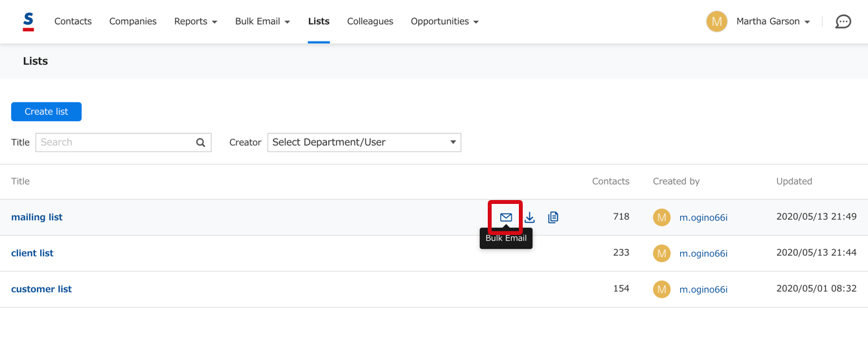Expand the Reports dropdown menu
Viewport: 868px width, 347px height.
[196, 21]
